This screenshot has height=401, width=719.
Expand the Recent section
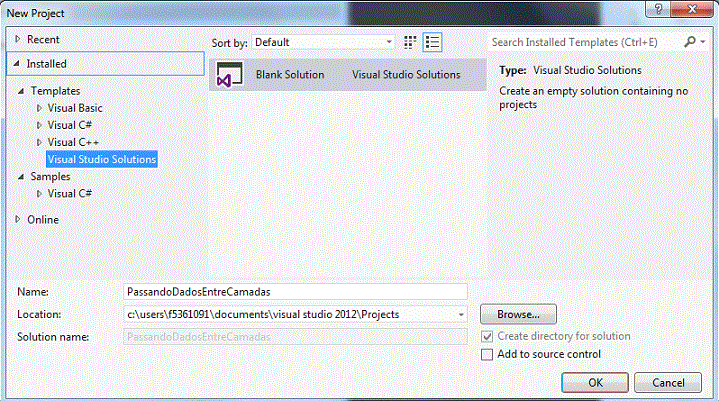(17, 39)
